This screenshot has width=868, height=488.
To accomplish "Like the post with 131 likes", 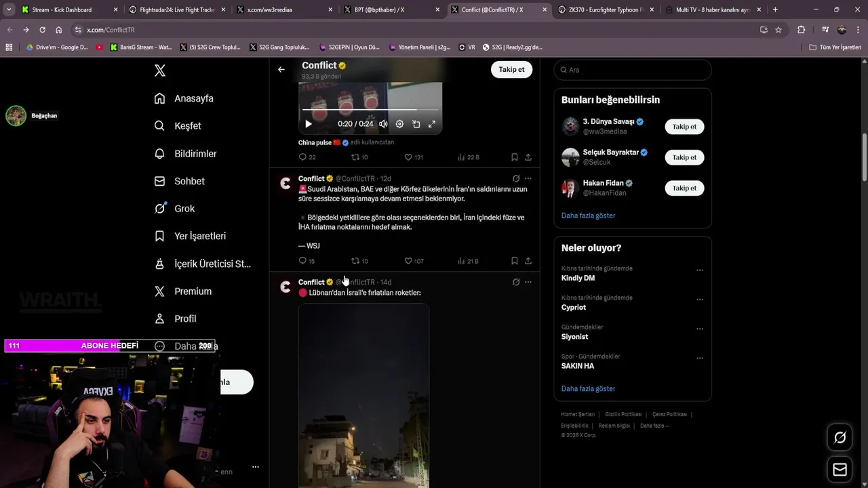I will click(x=414, y=157).
